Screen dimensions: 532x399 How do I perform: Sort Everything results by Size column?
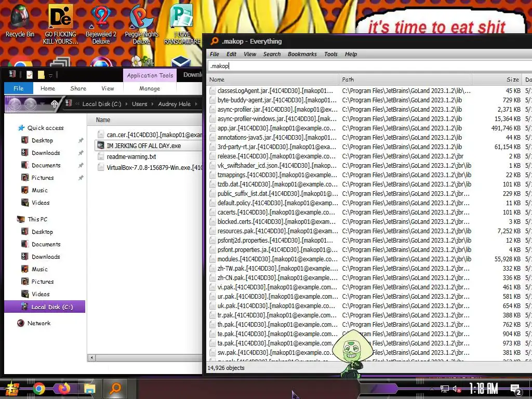[x=496, y=79]
